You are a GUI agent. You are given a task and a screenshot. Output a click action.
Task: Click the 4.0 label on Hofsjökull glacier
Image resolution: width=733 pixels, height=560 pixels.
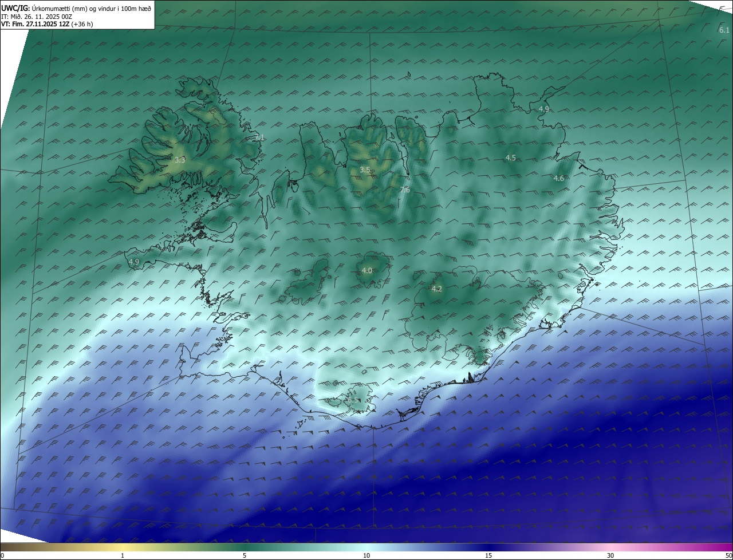click(366, 270)
